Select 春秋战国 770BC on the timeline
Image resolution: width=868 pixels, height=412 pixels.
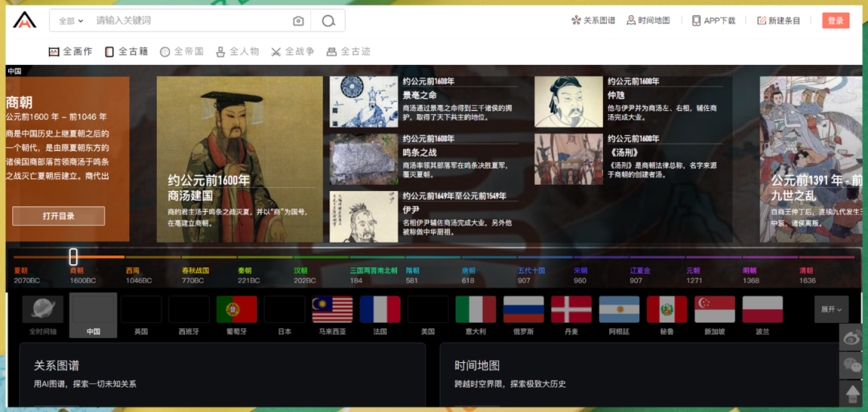[195, 275]
